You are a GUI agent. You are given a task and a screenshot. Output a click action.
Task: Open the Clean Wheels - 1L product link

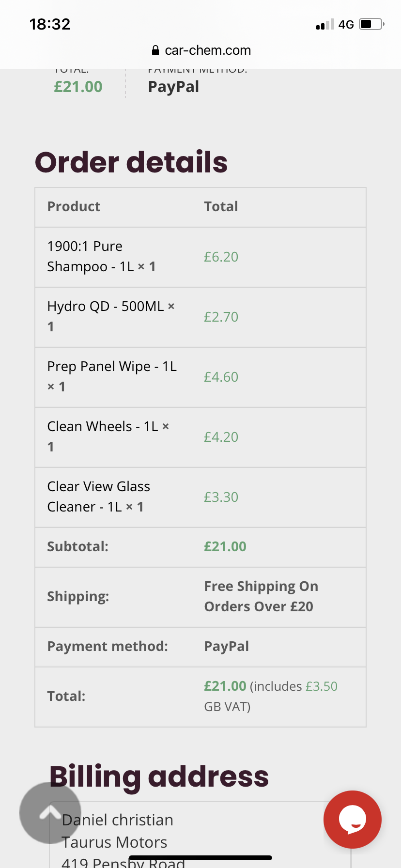[x=103, y=426]
